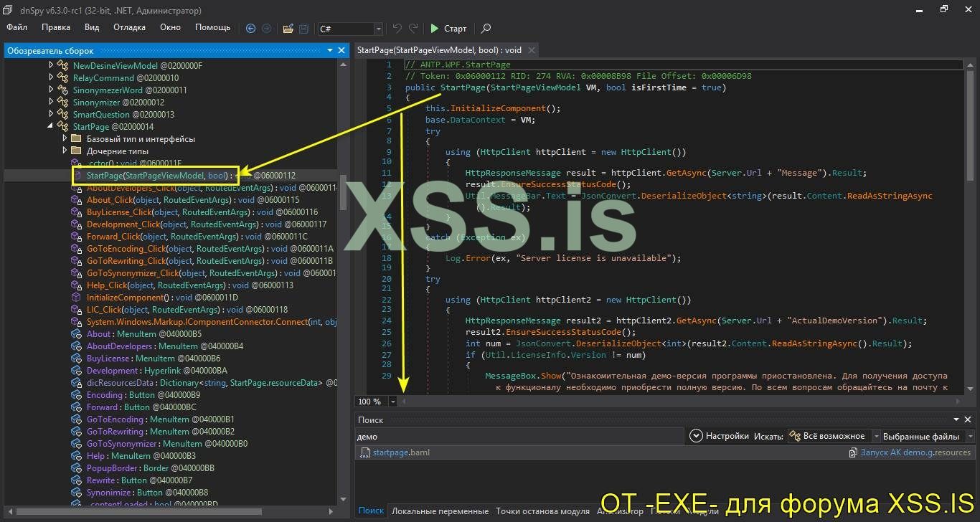This screenshot has height=522, width=980.
Task: Click the Базовый тип и интерфейсы folder icon
Action: coord(77,138)
